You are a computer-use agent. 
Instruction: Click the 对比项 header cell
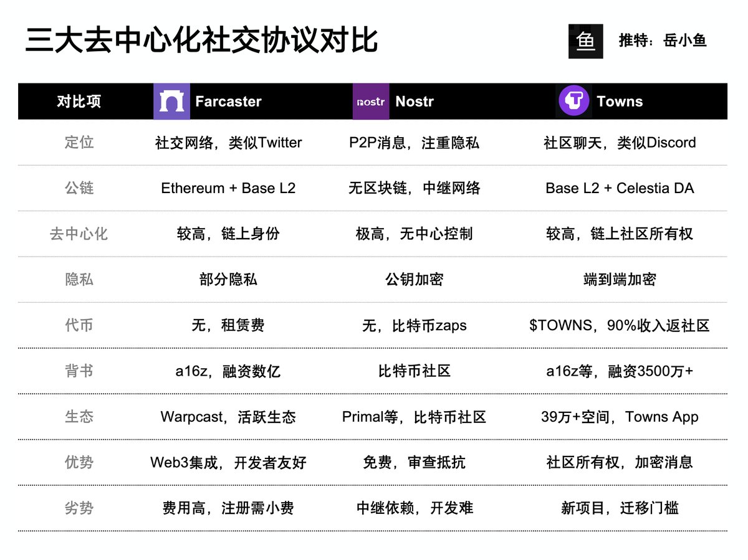click(x=79, y=102)
